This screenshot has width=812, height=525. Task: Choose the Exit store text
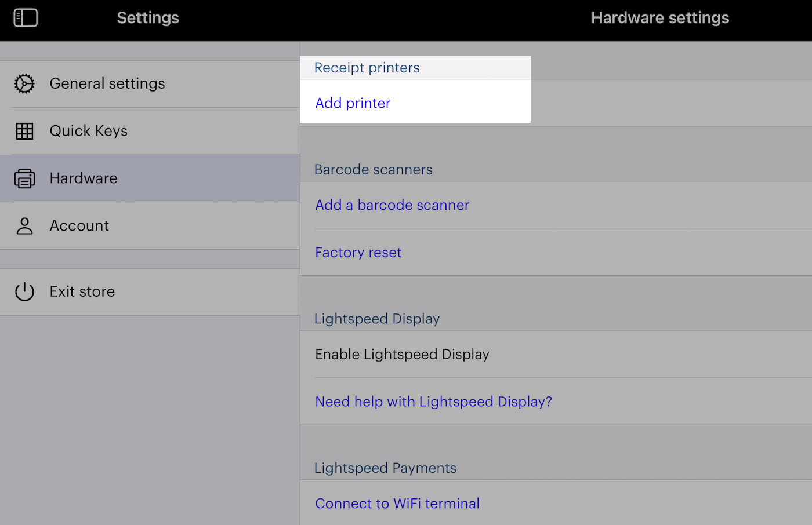82,291
